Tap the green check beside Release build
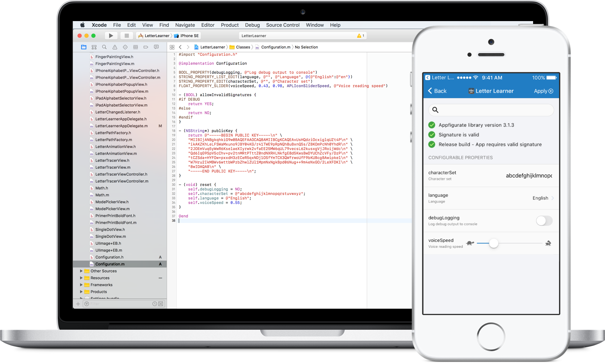The image size is (605, 364). pos(432,144)
